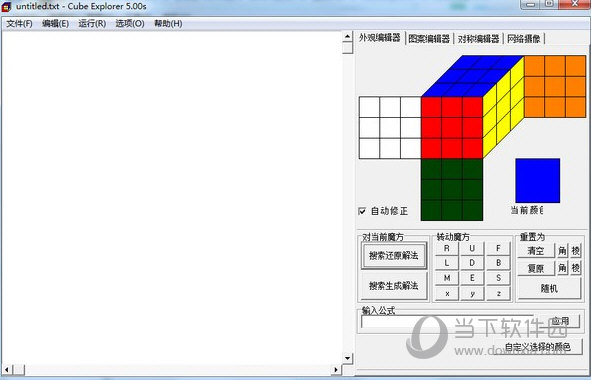The width and height of the screenshot is (591, 380).
Task: Rotate the whole cube with y button
Action: 472,293
